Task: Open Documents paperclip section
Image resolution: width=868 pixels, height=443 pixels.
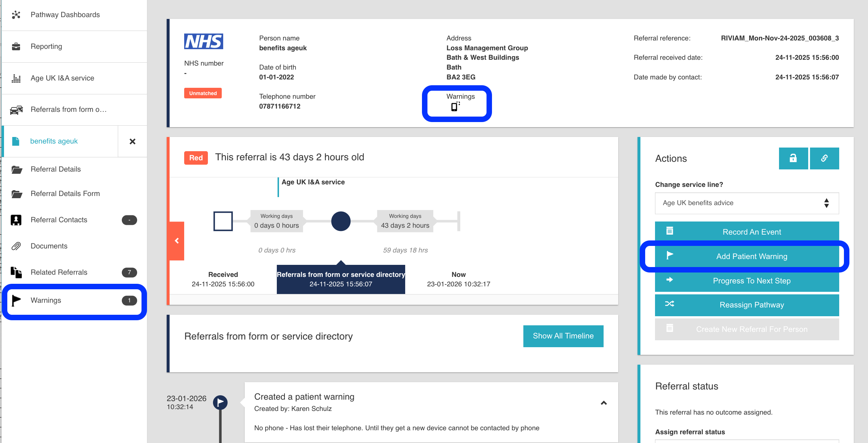Action: pos(49,246)
